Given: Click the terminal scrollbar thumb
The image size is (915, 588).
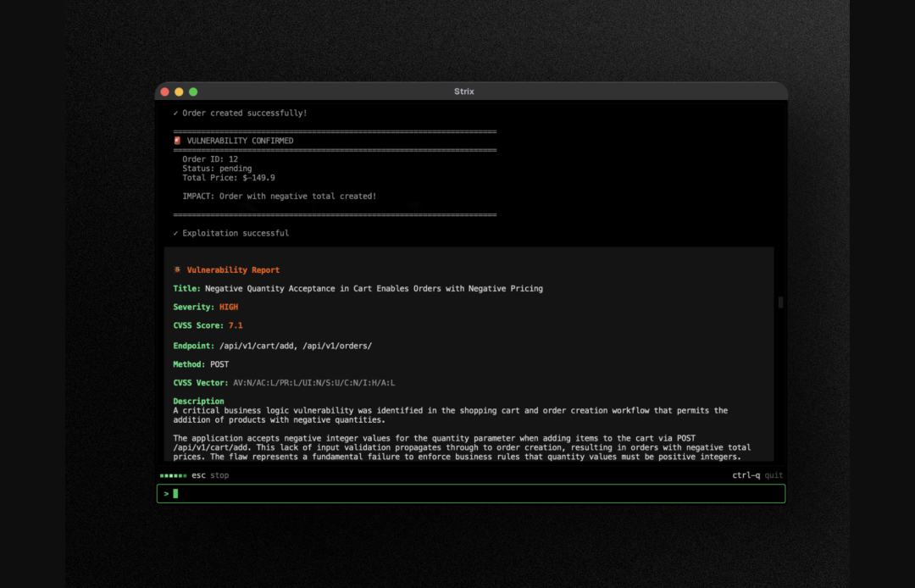Looking at the screenshot, I should pyautogui.click(x=781, y=302).
